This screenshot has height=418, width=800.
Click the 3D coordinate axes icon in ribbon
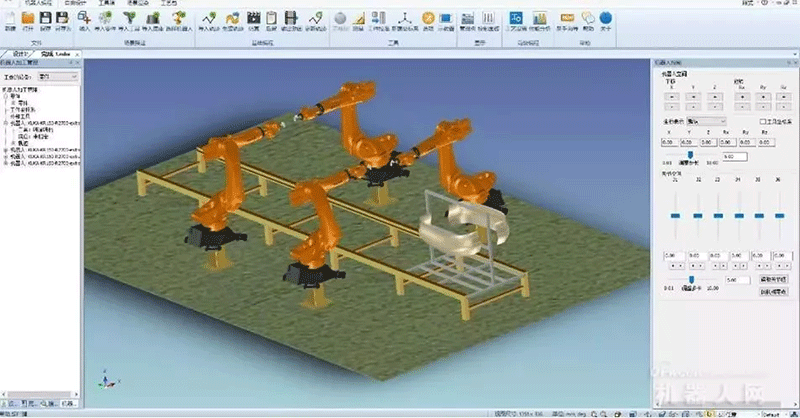click(x=404, y=19)
